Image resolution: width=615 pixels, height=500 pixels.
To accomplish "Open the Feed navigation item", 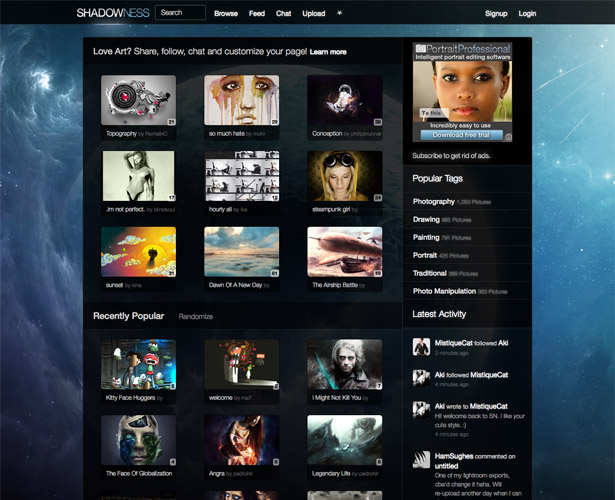I will point(257,13).
